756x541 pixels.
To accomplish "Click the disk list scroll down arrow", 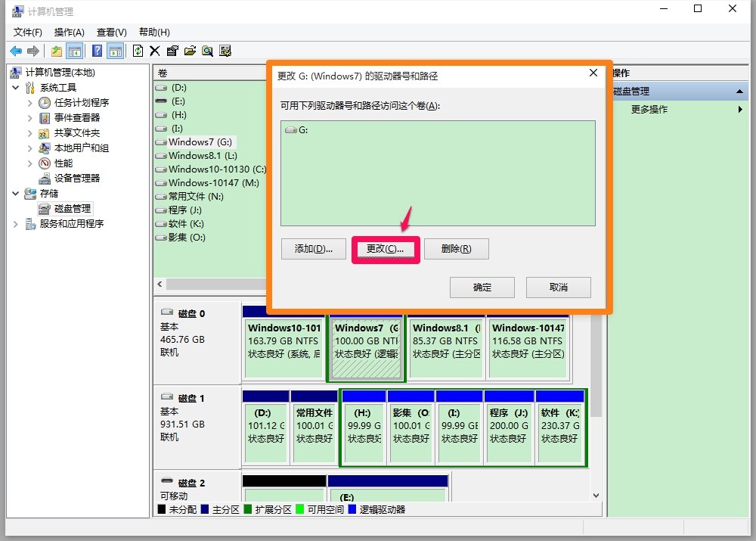I will tap(596, 495).
